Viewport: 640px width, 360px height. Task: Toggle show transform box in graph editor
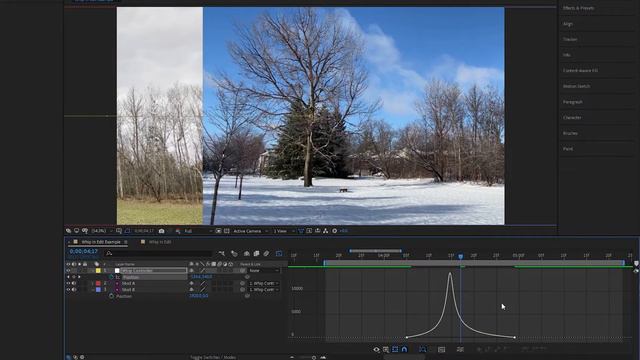point(395,349)
